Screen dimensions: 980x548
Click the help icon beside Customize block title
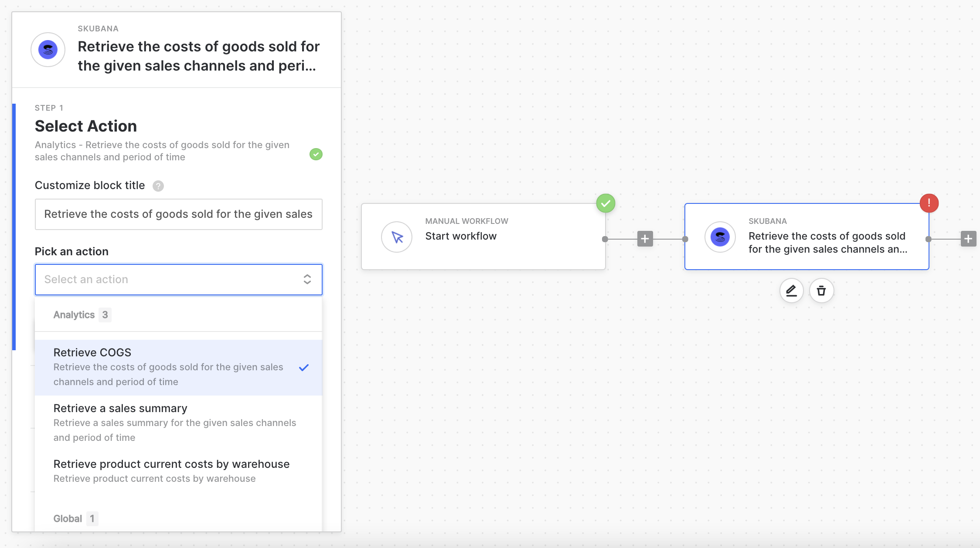pos(158,186)
